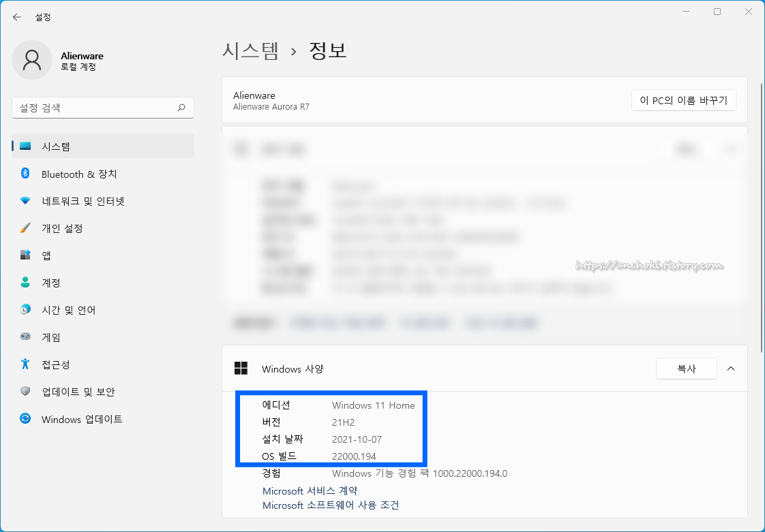Open 접근성 settings page
Viewport: 765px width, 532px height.
coord(103,364)
